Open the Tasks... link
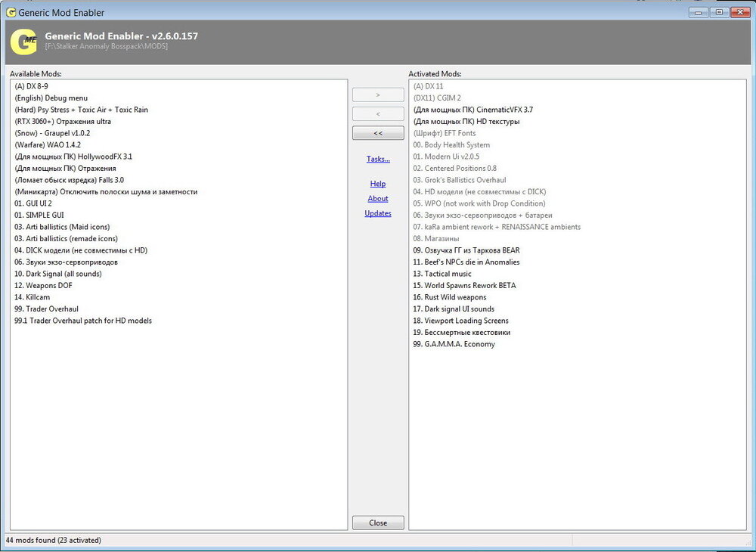The image size is (756, 552). click(x=378, y=159)
